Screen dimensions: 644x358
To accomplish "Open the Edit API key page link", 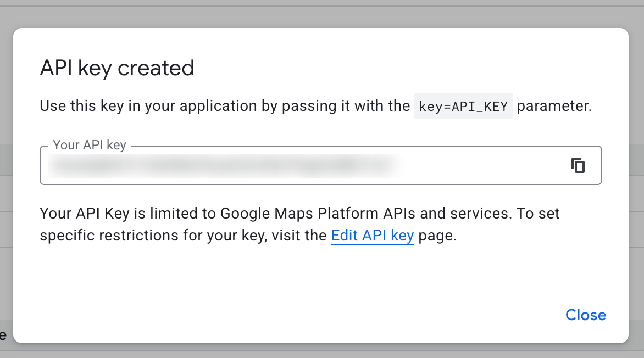I will click(x=372, y=236).
